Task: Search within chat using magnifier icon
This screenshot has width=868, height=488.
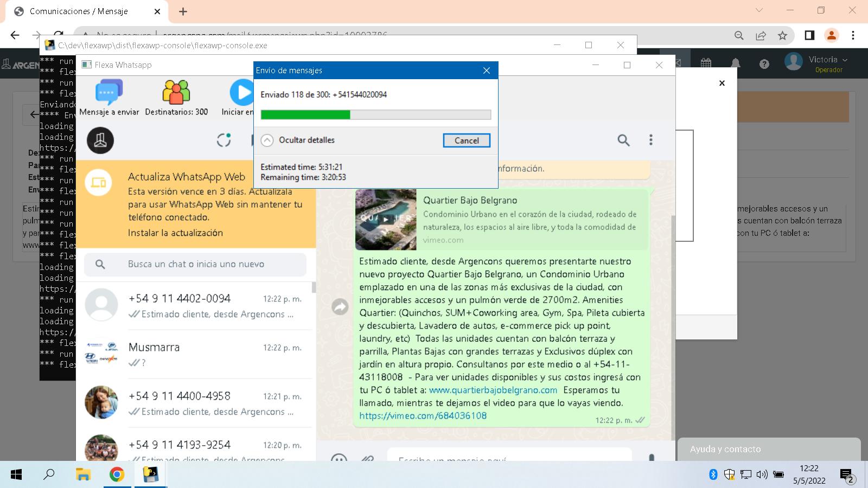Action: coord(623,140)
